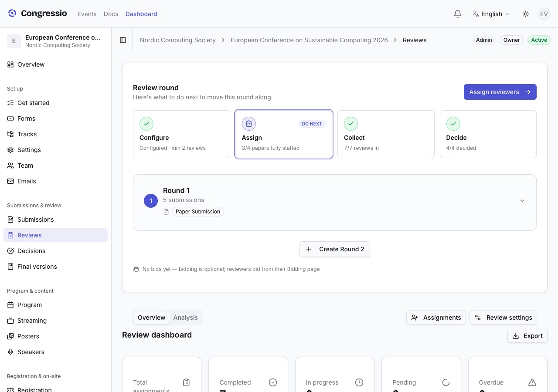Open the Assignments button

click(x=436, y=318)
